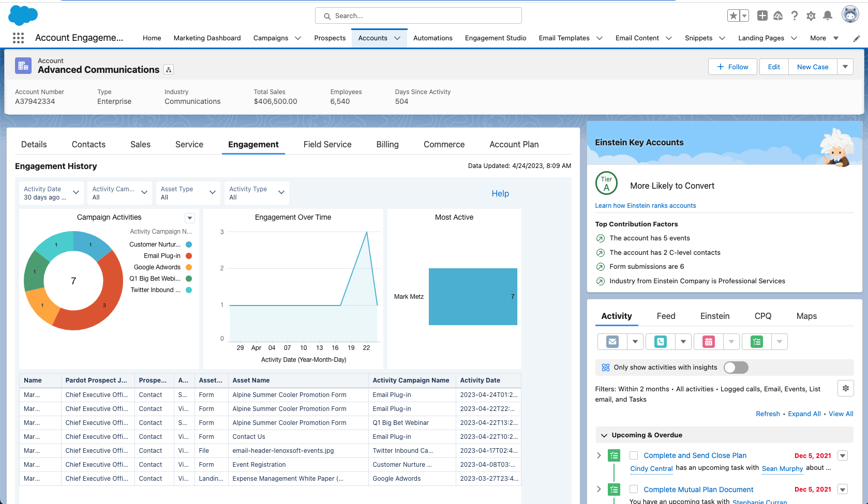
Task: Click the log a call icon
Action: [x=661, y=342]
